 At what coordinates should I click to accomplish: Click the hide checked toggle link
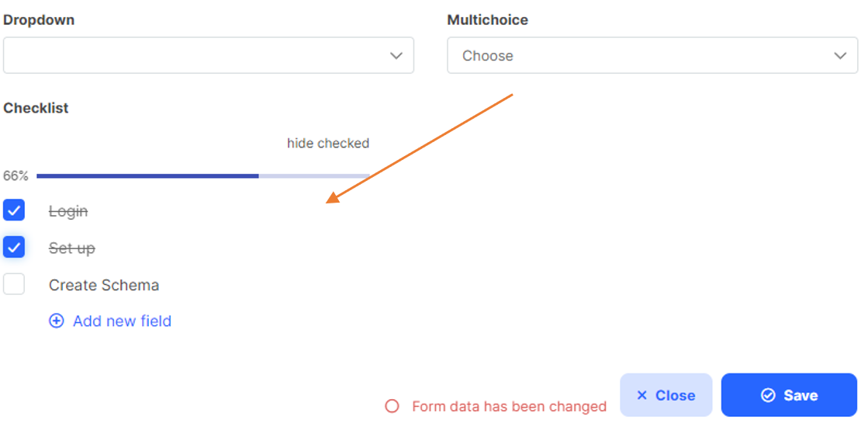tap(327, 144)
